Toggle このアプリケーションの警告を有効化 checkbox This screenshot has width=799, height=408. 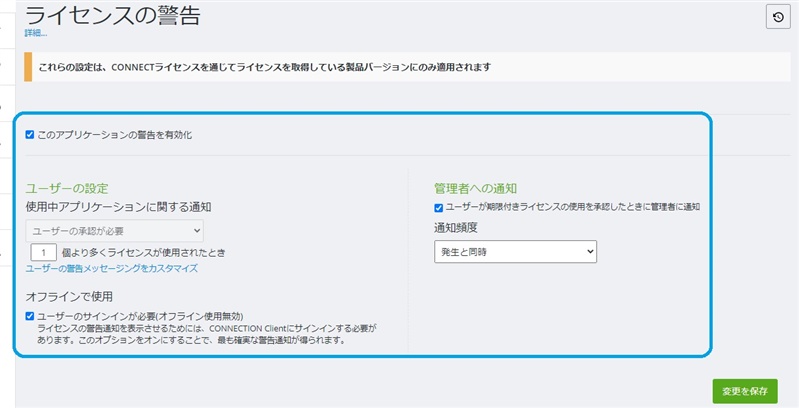(30, 135)
